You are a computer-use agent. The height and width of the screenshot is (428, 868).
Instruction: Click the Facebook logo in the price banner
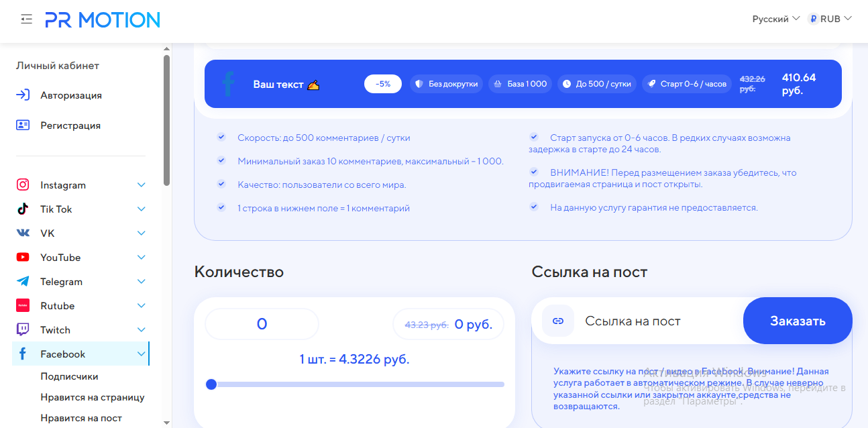point(227,83)
